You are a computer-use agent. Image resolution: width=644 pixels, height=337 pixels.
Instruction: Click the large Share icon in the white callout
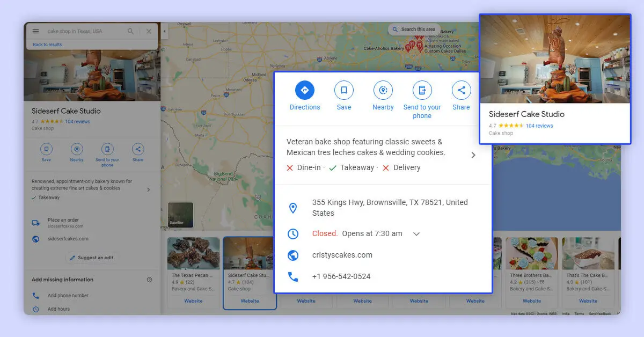[x=461, y=90]
